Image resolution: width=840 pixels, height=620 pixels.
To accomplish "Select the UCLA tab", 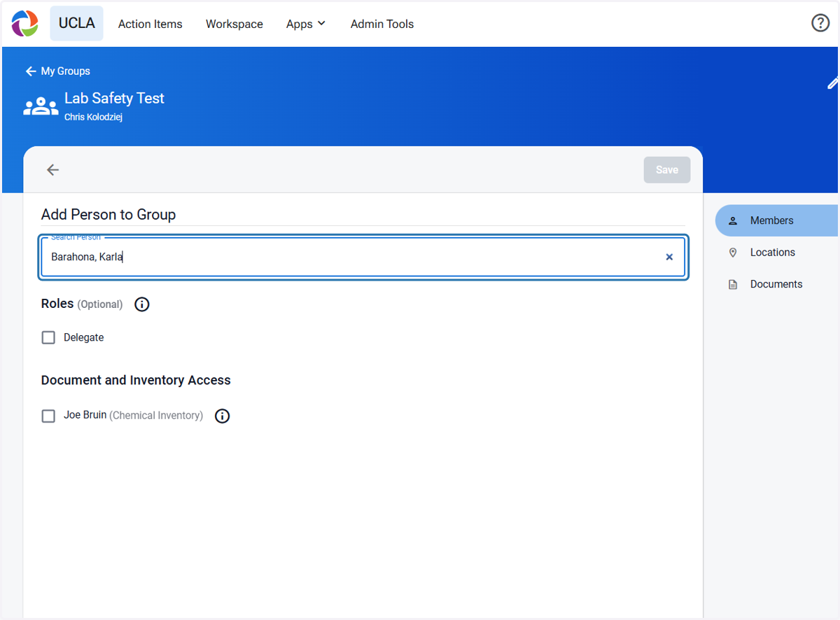I will click(x=77, y=23).
